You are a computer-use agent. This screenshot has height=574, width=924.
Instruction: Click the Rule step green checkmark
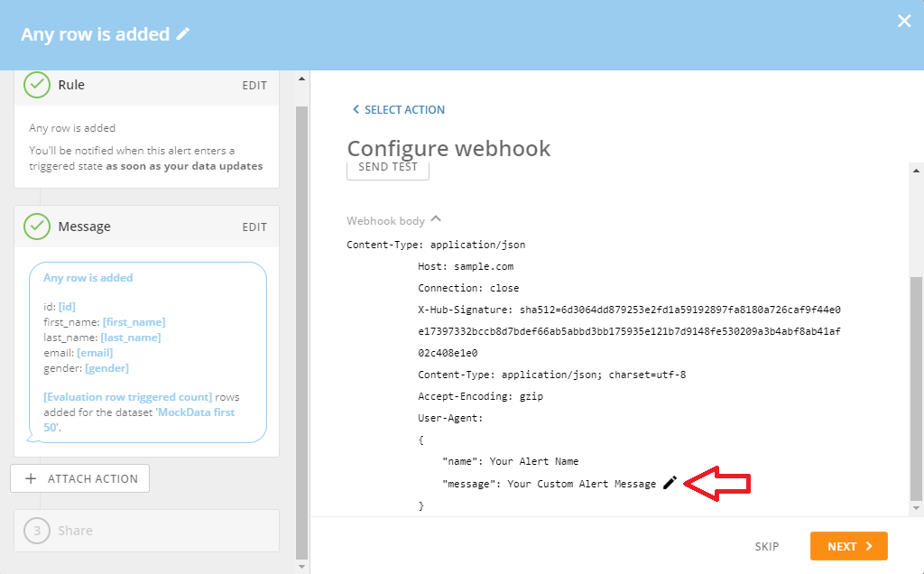[x=36, y=85]
